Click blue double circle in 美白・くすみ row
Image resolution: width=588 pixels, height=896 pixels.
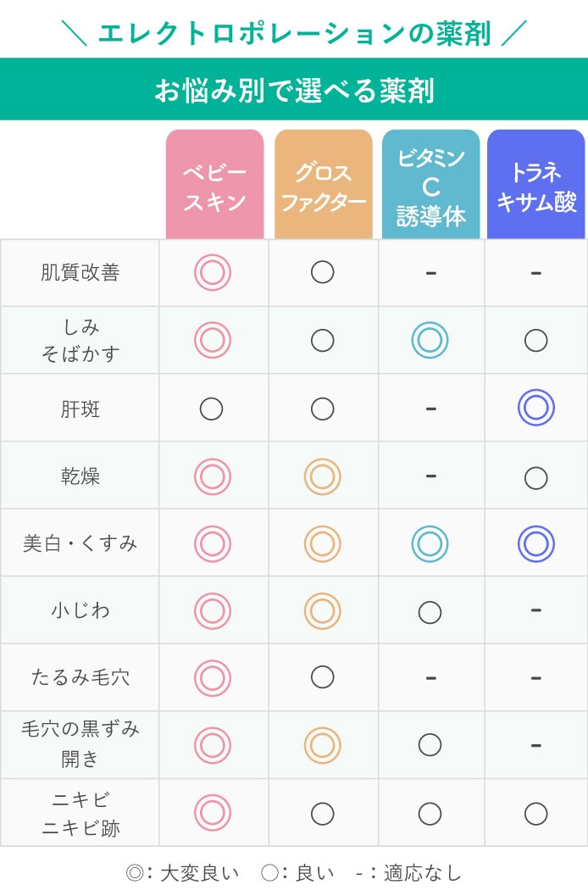[x=536, y=543]
